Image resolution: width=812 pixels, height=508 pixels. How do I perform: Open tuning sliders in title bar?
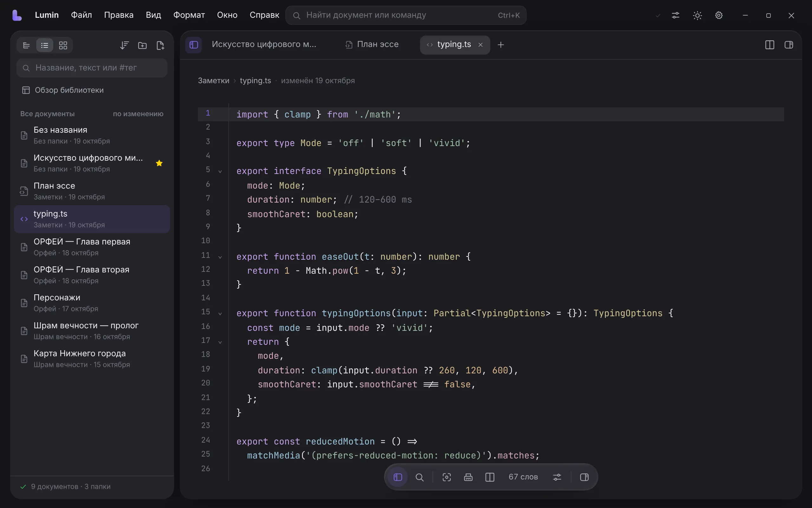pyautogui.click(x=675, y=15)
